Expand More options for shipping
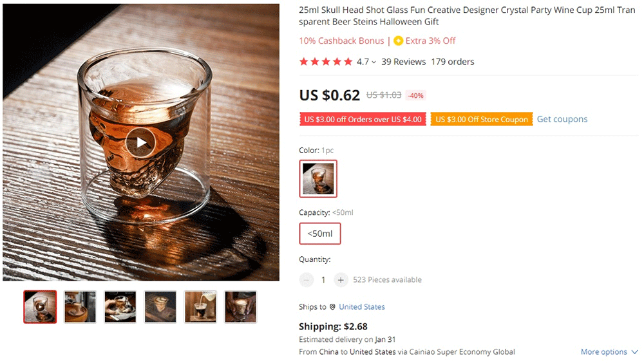Image resolution: width=644 pixels, height=363 pixels. tap(609, 352)
